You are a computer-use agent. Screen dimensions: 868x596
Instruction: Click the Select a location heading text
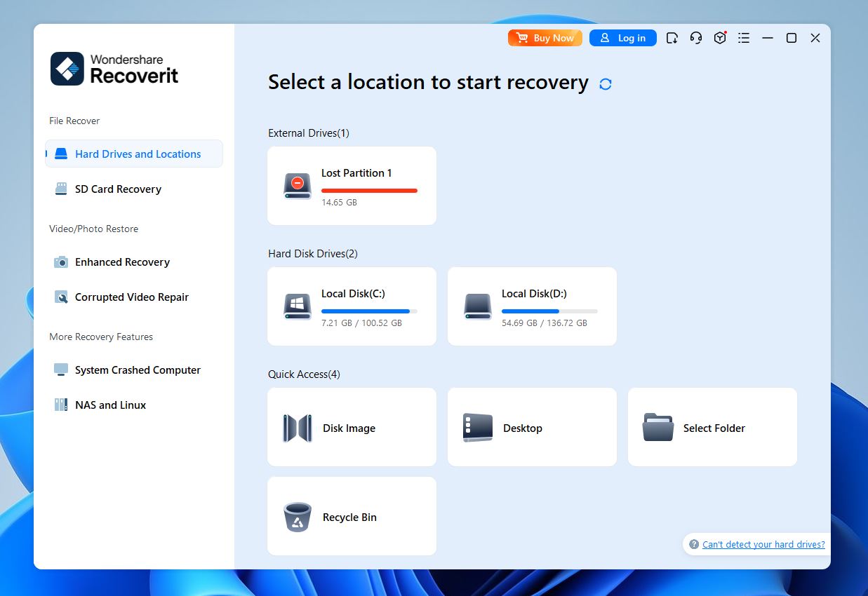(428, 83)
